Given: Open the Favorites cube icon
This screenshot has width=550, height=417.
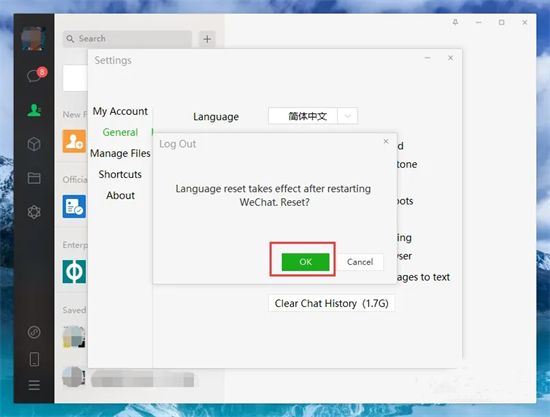Looking at the screenshot, I should click(x=34, y=144).
